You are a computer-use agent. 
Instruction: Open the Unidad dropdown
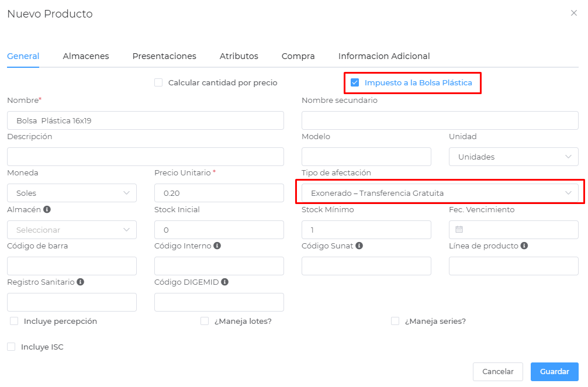(x=513, y=157)
